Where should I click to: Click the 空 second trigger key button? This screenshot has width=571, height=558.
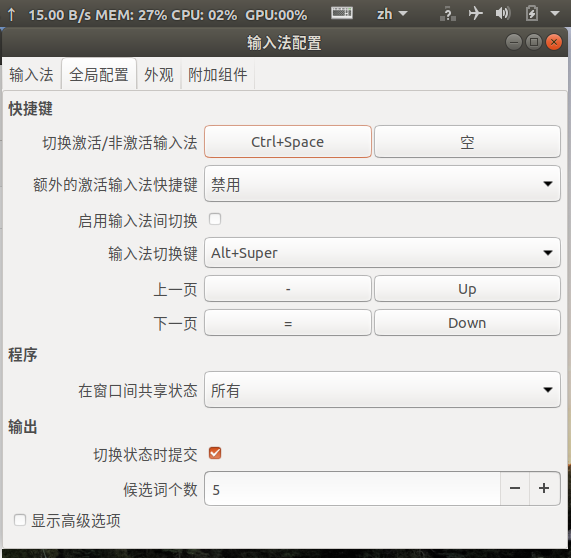467,142
